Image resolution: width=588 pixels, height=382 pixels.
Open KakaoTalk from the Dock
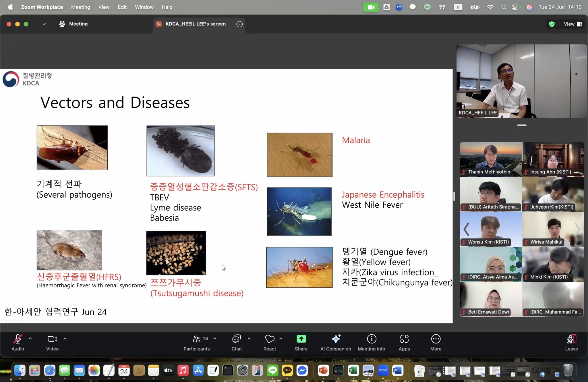[287, 371]
